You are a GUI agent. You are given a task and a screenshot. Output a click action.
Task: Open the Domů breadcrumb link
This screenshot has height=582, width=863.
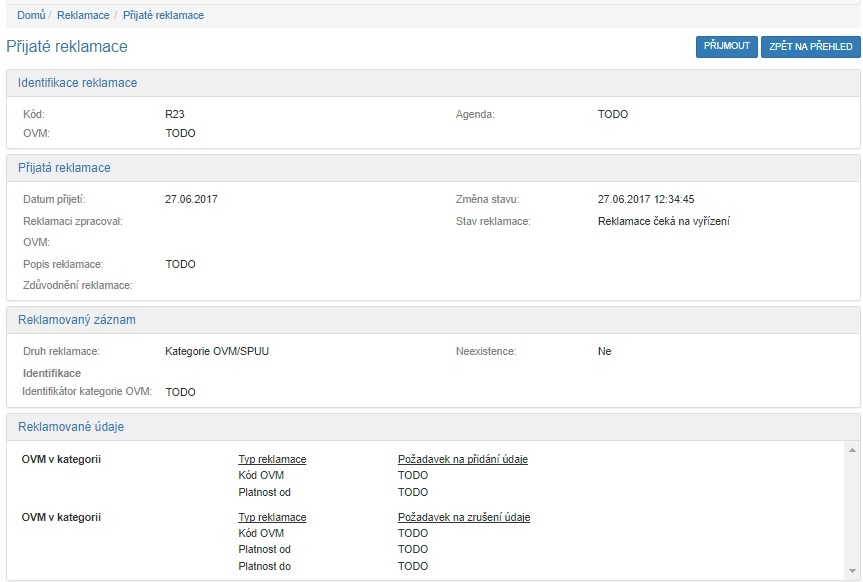30,15
